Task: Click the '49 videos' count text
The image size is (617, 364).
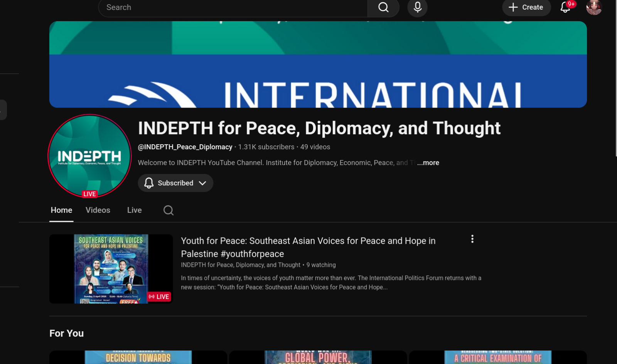Action: [315, 147]
